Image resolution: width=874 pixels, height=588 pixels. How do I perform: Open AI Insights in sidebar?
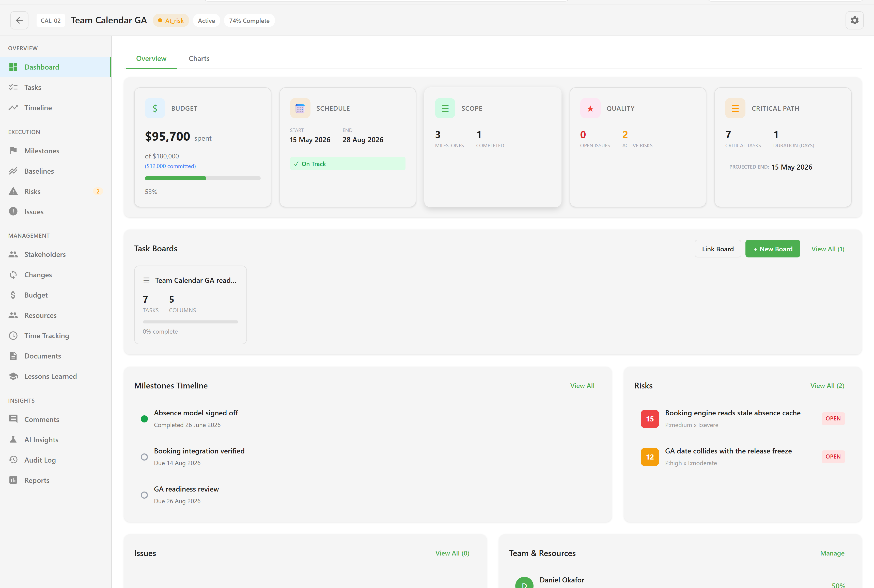(56, 439)
